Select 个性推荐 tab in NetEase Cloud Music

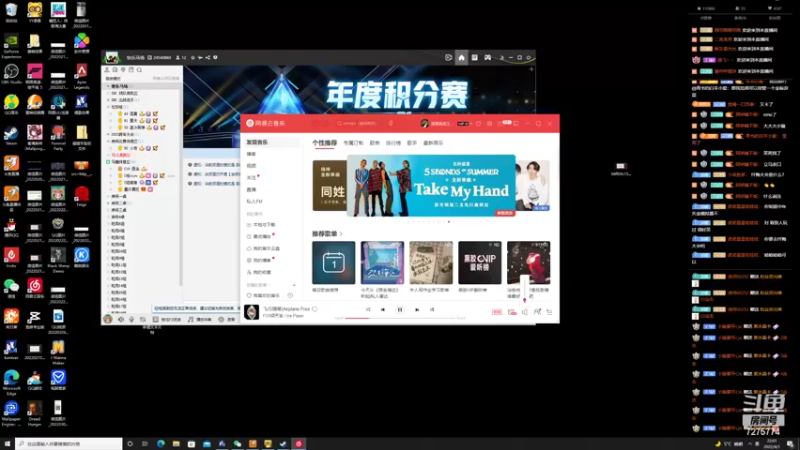(x=324, y=143)
